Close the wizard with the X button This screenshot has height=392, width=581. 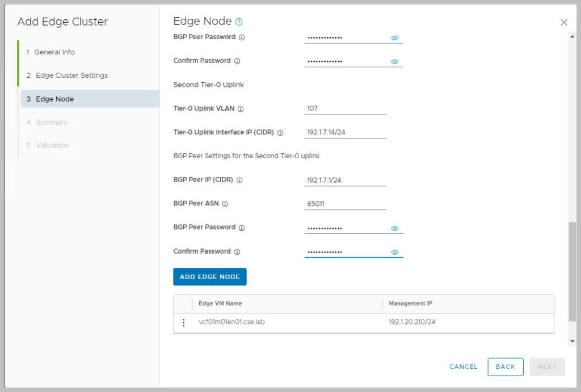click(x=564, y=23)
